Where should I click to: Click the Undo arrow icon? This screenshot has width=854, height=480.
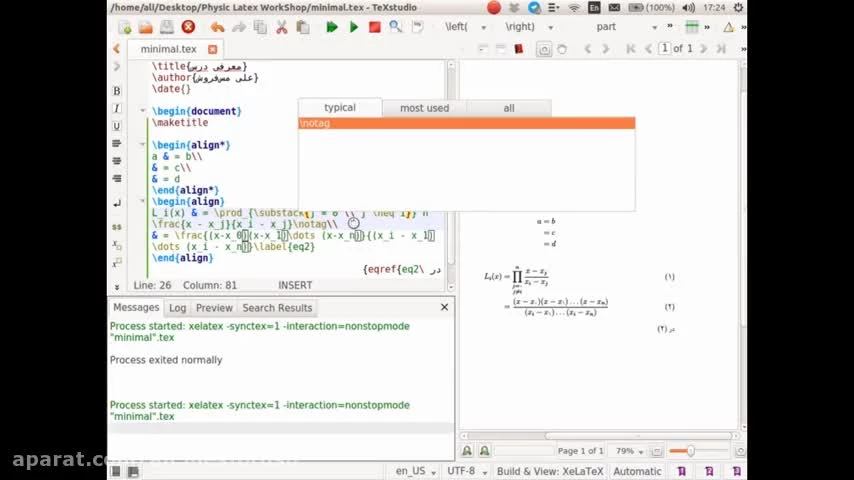click(x=217, y=27)
